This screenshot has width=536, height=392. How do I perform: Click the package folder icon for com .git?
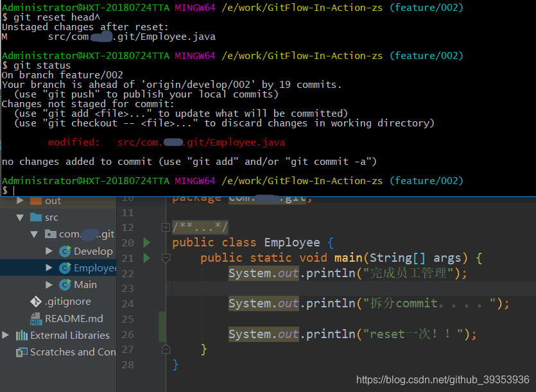coord(51,234)
